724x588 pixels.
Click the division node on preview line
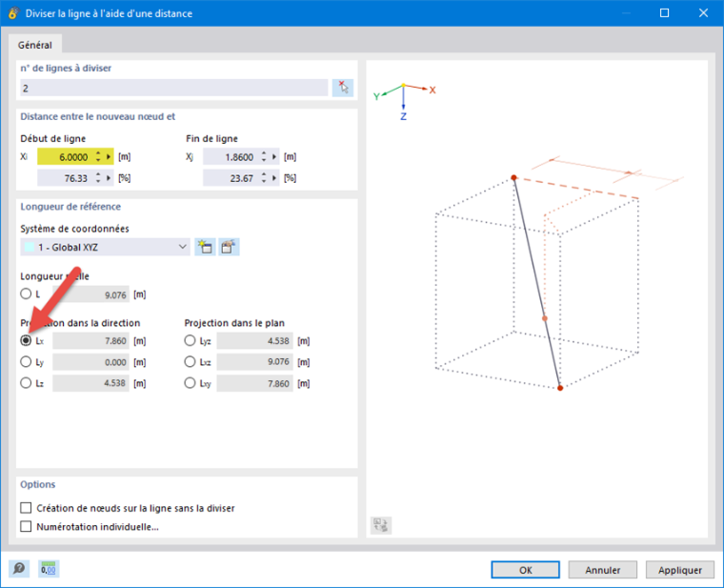point(545,318)
